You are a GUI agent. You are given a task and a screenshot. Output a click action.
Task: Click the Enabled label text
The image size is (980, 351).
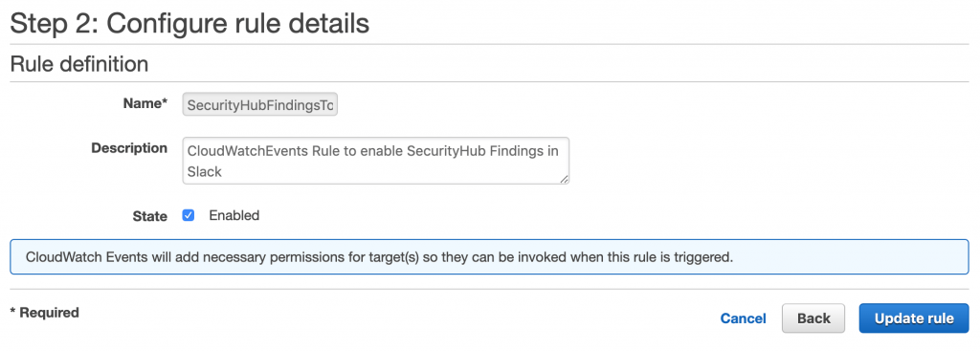234,215
